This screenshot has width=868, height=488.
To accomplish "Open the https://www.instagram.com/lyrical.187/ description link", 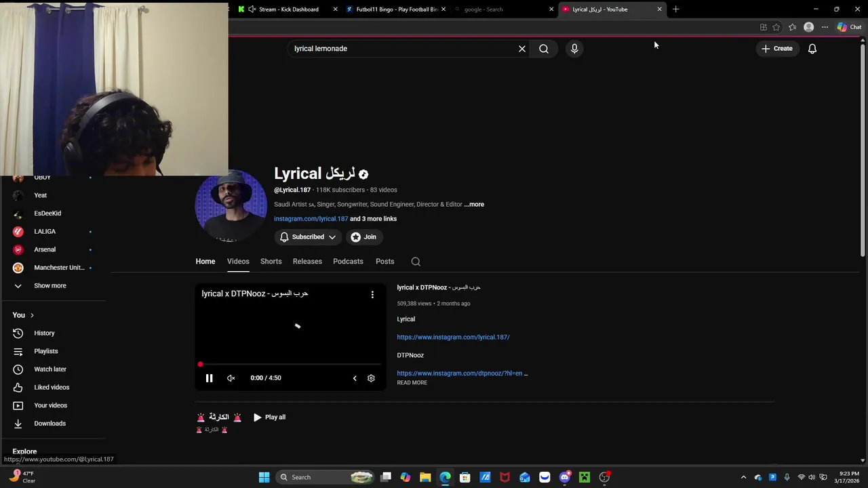I will [x=453, y=337].
